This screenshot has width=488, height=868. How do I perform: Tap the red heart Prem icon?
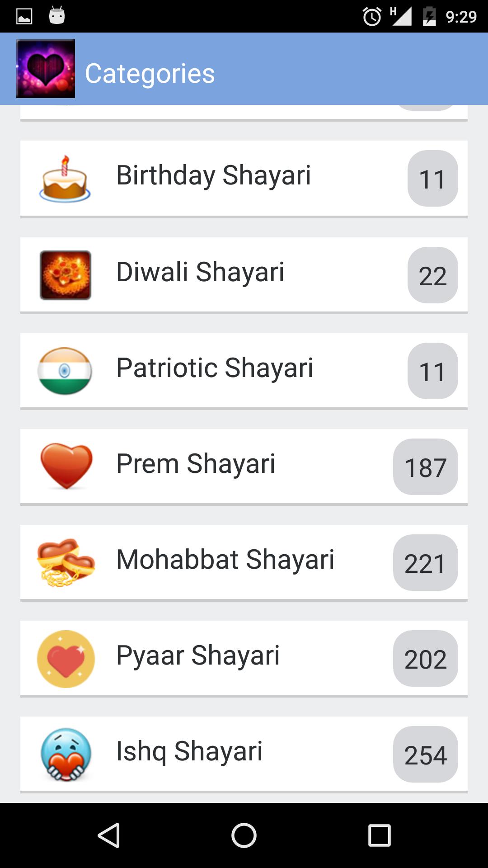coord(66,466)
